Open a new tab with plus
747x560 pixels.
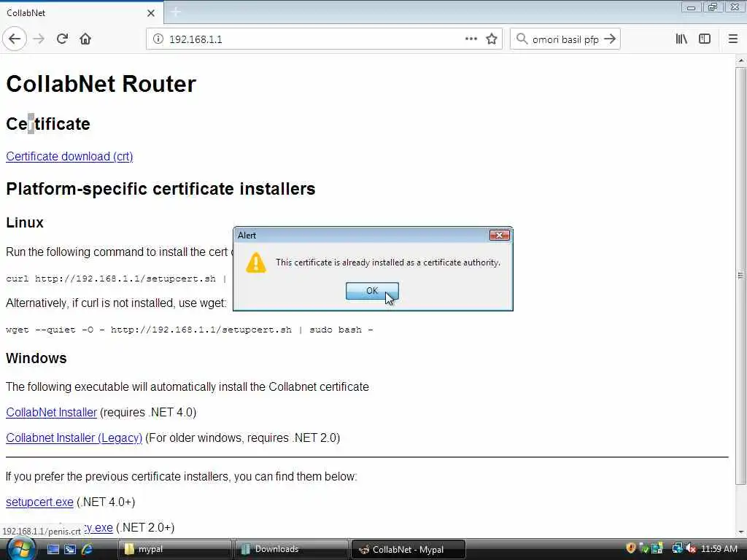(175, 12)
